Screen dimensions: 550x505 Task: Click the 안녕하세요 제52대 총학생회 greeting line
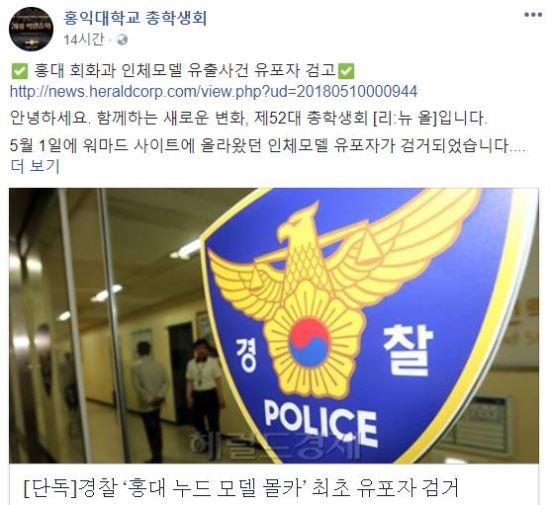click(249, 118)
